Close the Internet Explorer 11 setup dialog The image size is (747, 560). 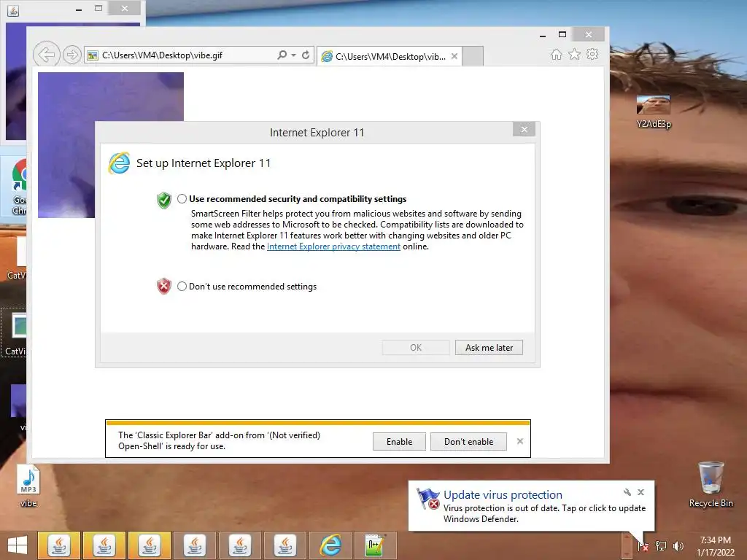pyautogui.click(x=524, y=130)
